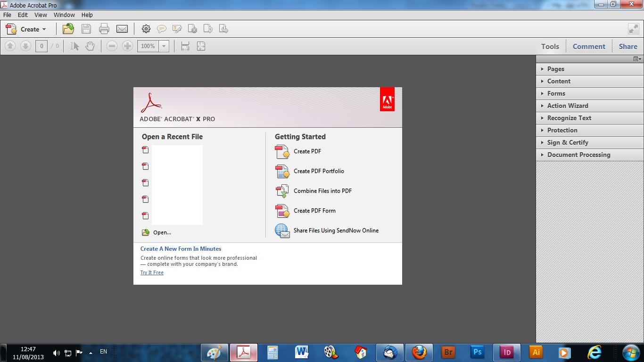
Task: Activate the Hand tool
Action: [x=90, y=46]
